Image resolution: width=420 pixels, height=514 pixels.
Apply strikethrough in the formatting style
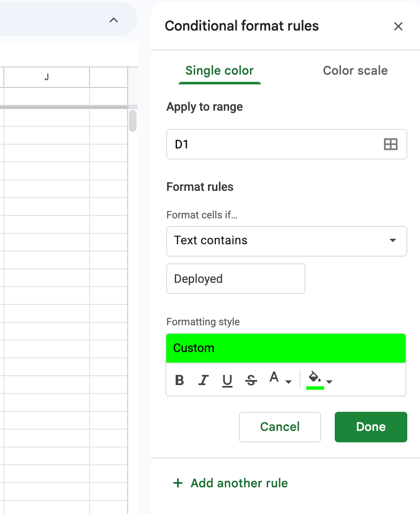point(251,380)
